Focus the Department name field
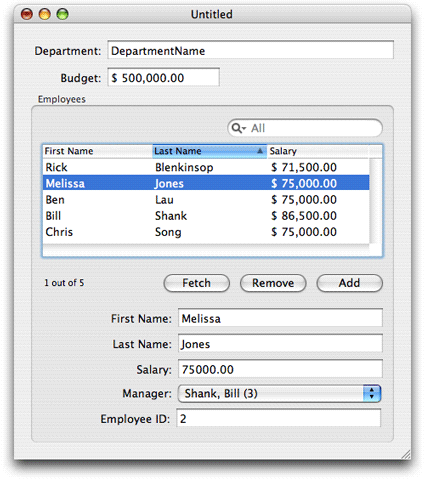 250,51
